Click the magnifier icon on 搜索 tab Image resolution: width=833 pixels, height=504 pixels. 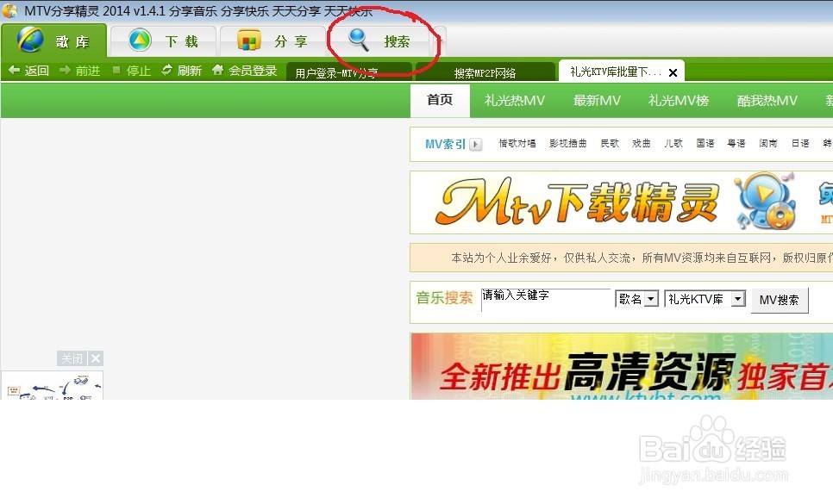pos(358,40)
